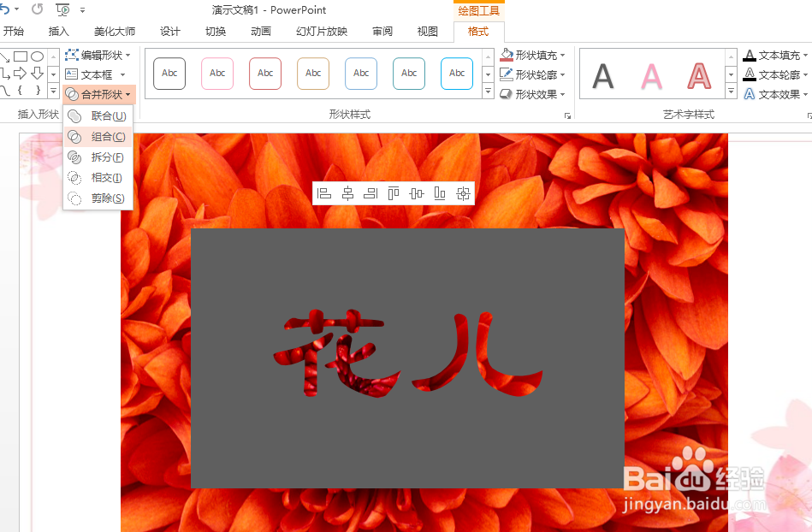812x532 pixels.
Task: Center object on slide via floating toolbar
Action: (x=463, y=193)
